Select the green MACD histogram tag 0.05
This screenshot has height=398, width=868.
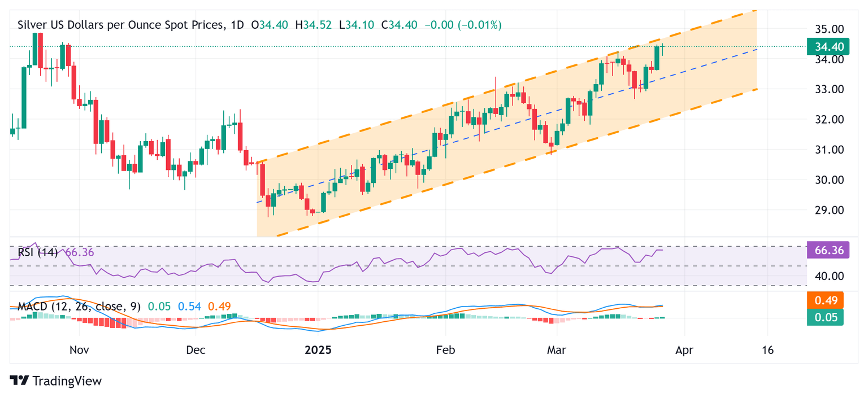825,318
